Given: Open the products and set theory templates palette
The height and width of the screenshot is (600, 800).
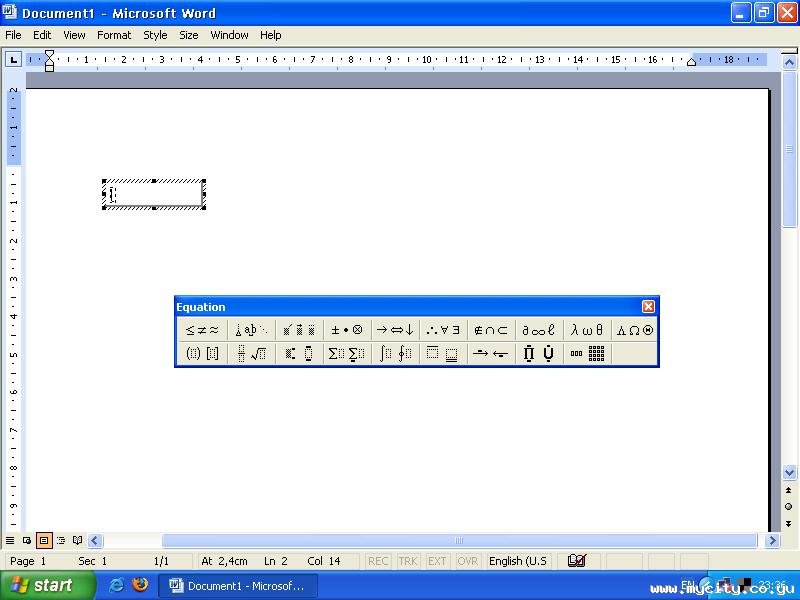Looking at the screenshot, I should [539, 353].
